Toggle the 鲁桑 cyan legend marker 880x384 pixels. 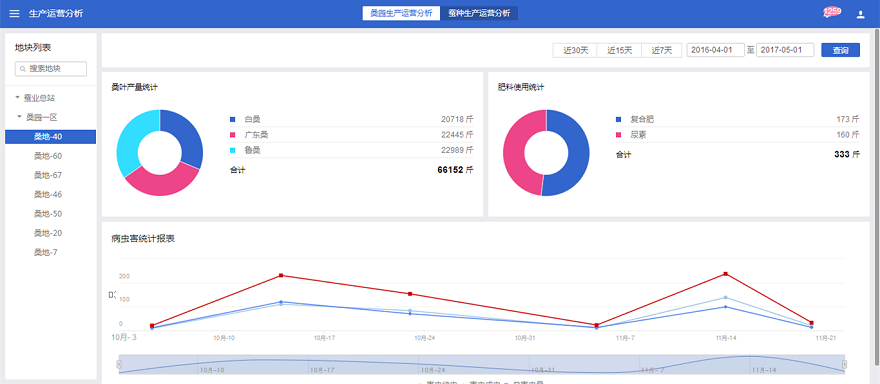232,150
